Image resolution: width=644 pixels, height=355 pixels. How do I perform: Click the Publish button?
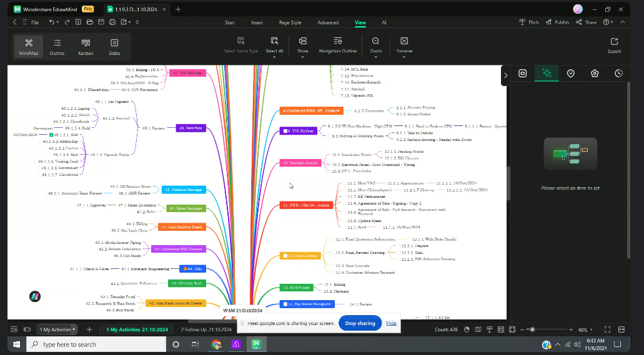click(557, 22)
